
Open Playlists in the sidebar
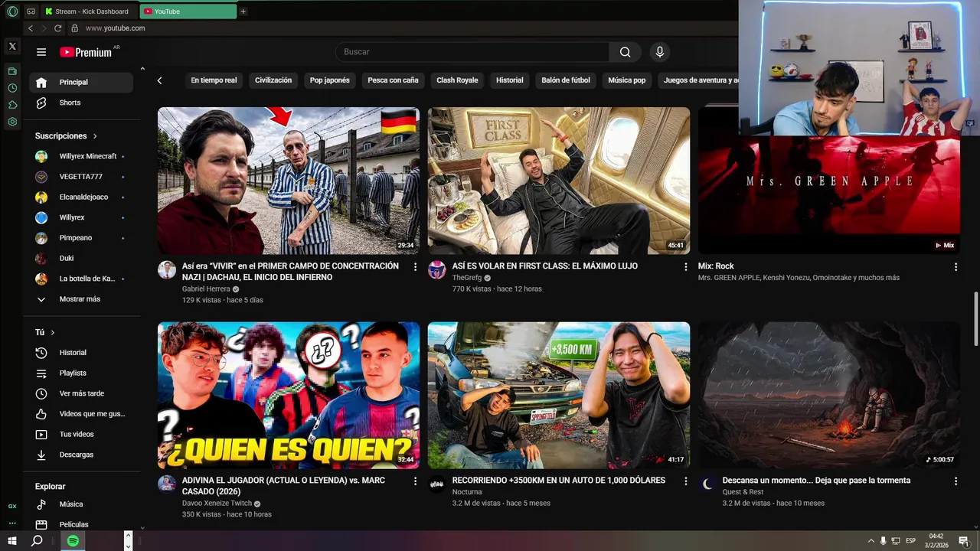pyautogui.click(x=81, y=373)
